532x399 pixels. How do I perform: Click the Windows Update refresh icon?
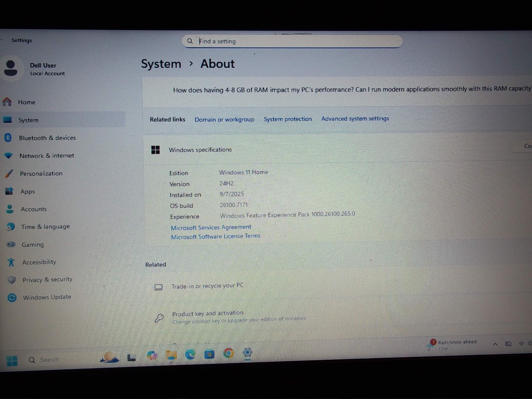coord(12,298)
